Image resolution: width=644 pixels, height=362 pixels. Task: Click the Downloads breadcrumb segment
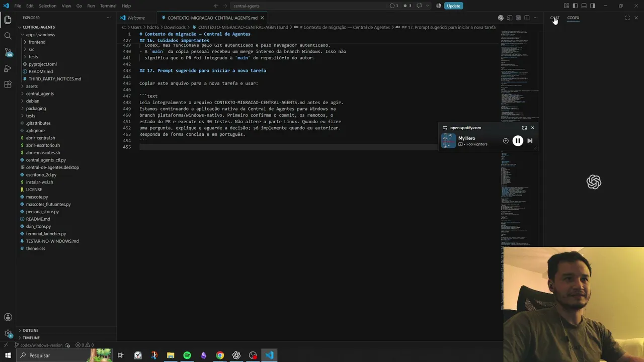pos(175,27)
